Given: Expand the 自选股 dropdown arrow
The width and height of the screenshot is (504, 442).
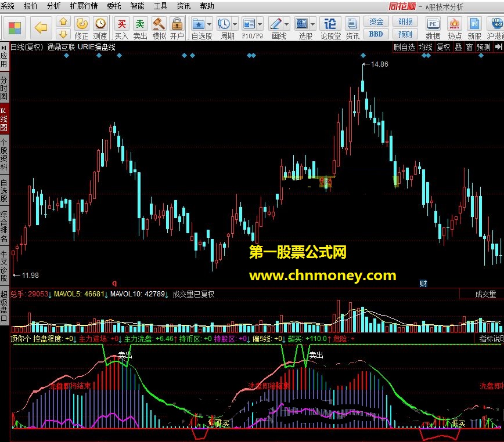Looking at the screenshot, I should tap(209, 24).
